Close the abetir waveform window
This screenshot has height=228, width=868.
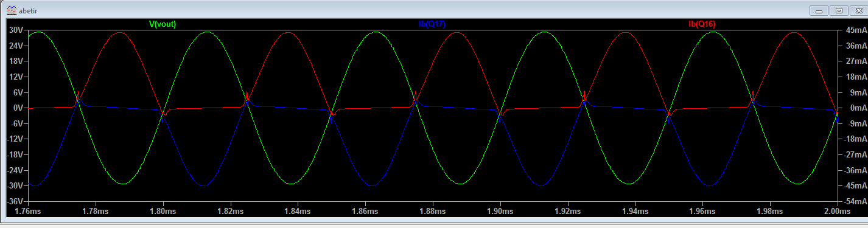point(856,10)
